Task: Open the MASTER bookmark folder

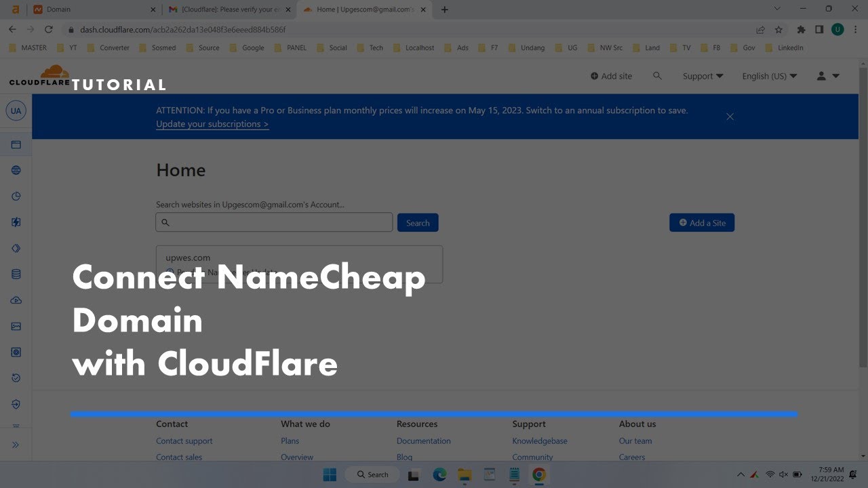Action: pos(28,48)
